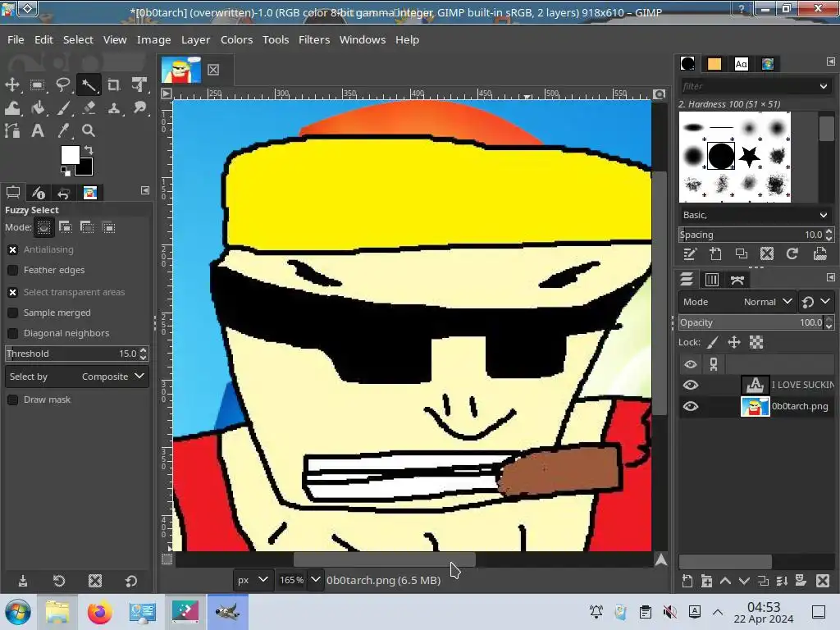Click the taskbar clock 04:53

pyautogui.click(x=764, y=607)
